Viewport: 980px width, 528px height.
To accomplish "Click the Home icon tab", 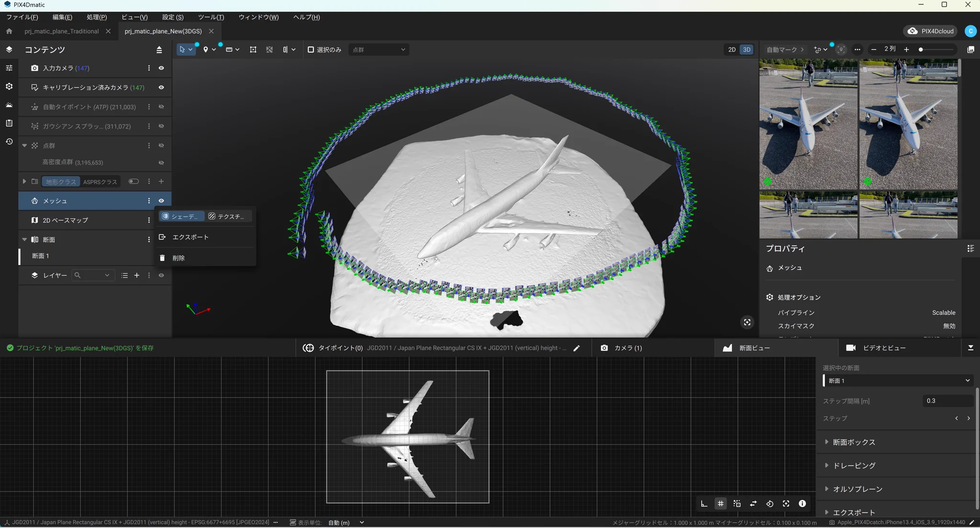I will [9, 31].
